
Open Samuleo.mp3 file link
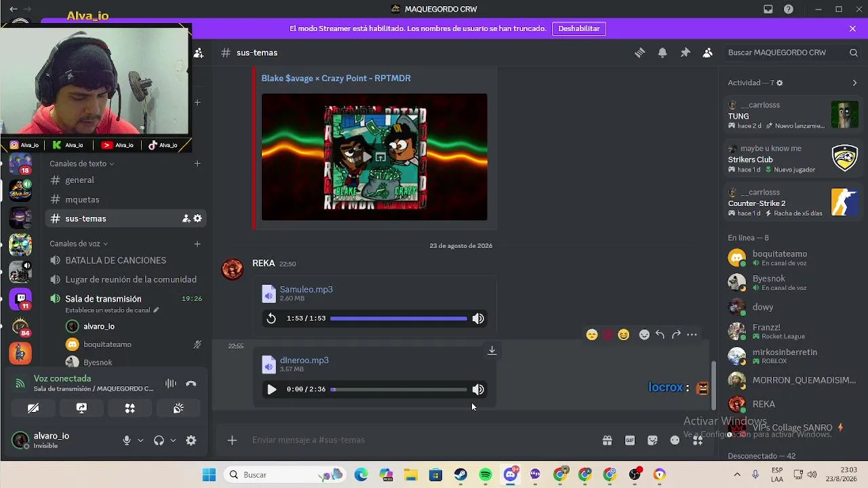pos(306,289)
